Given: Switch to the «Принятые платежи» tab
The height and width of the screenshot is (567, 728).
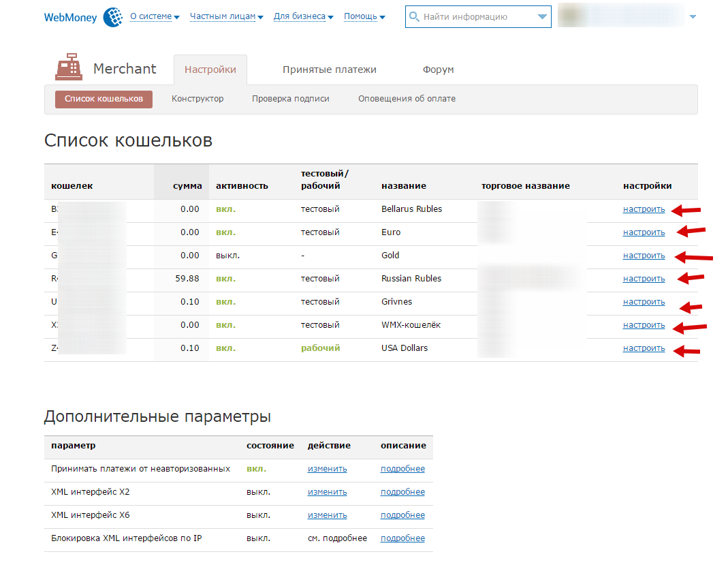Looking at the screenshot, I should click(330, 70).
